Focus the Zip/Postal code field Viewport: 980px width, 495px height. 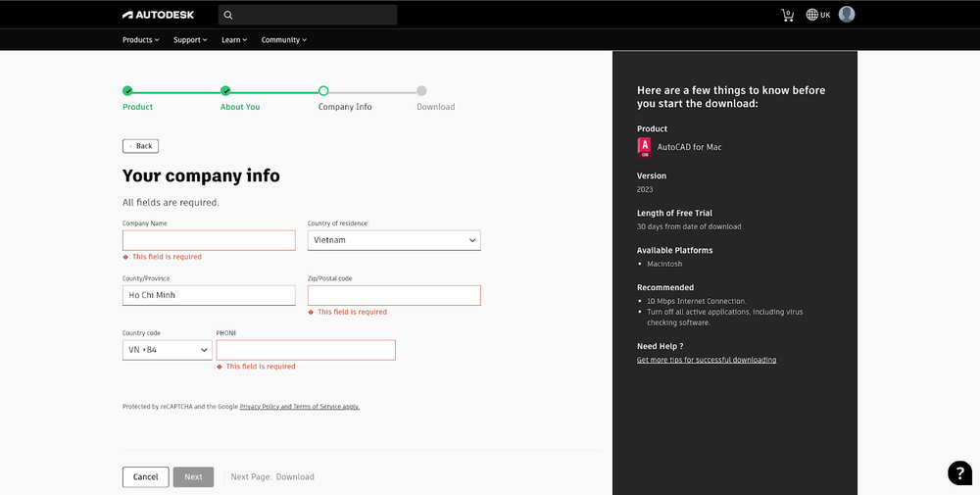tap(394, 295)
